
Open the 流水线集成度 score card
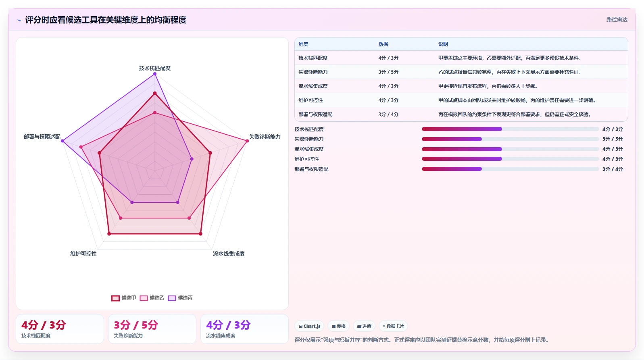coord(244,329)
